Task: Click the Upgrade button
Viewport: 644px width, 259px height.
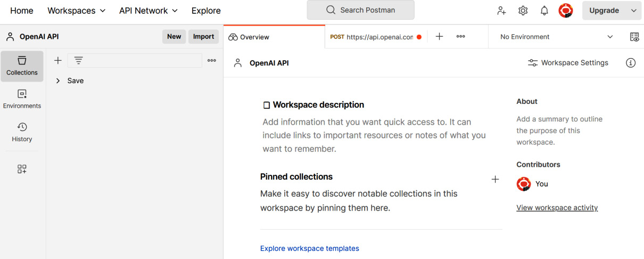Action: (604, 11)
